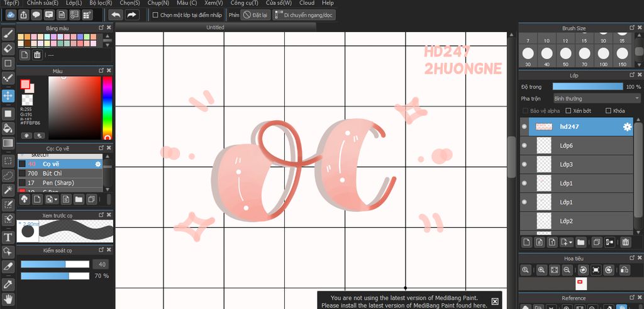Dismiss the MediBang update notification
Viewport: 644px width, 309px height.
point(495,301)
